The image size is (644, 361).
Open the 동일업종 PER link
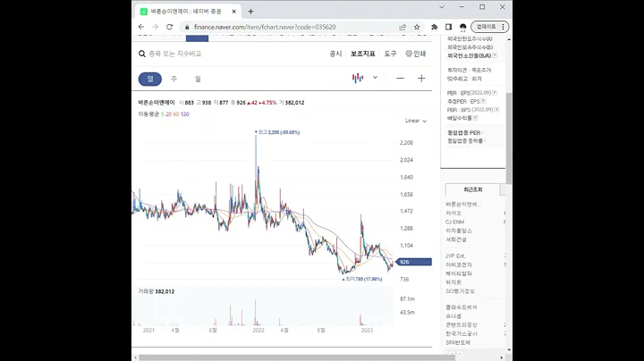(x=463, y=132)
